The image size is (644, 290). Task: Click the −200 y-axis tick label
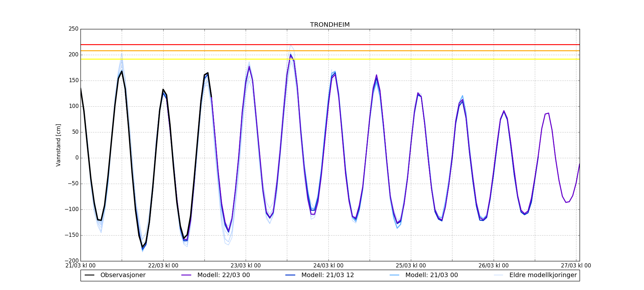click(71, 261)
